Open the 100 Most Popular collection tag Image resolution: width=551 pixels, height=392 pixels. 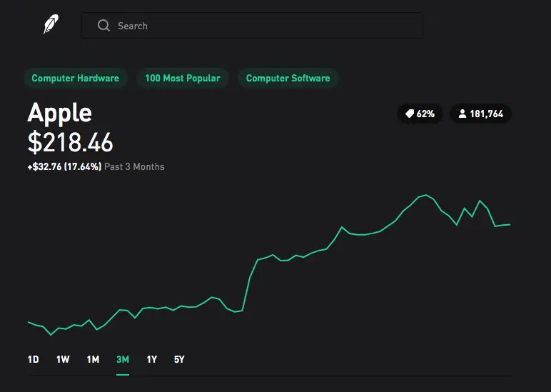[183, 78]
